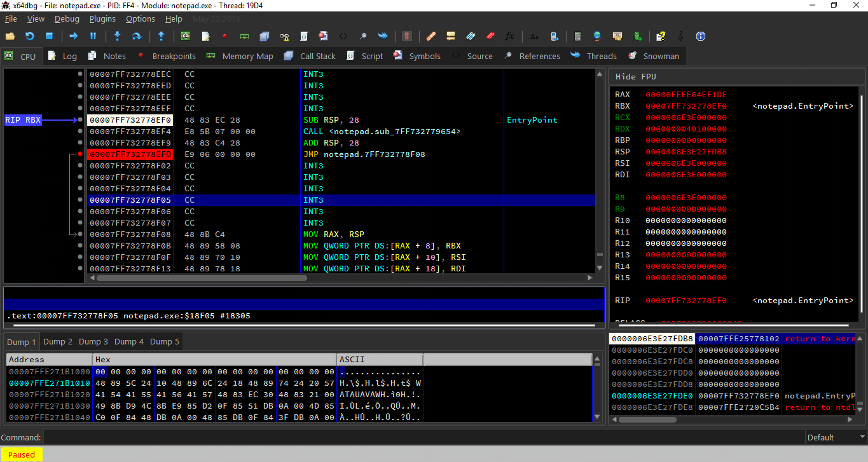Select the MOV RAX, RSP instruction
This screenshot has width=868, height=462.
334,234
